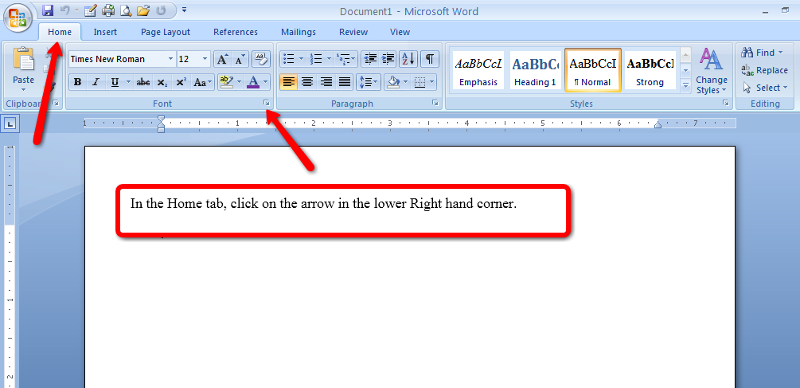Screen dimensions: 800x388
Task: Open the Find dropdown arrow
Action: coord(781,53)
